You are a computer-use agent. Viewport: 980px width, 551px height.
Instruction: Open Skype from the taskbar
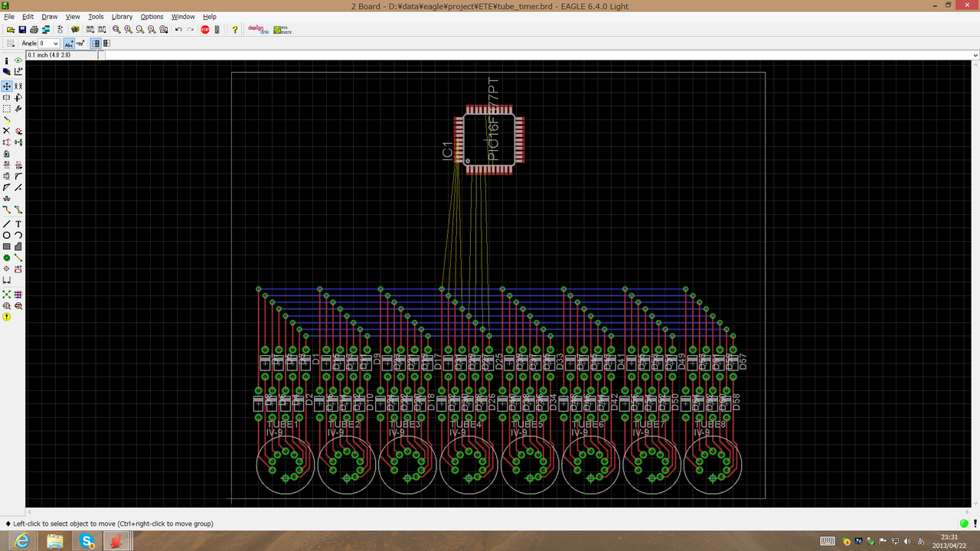(x=87, y=541)
